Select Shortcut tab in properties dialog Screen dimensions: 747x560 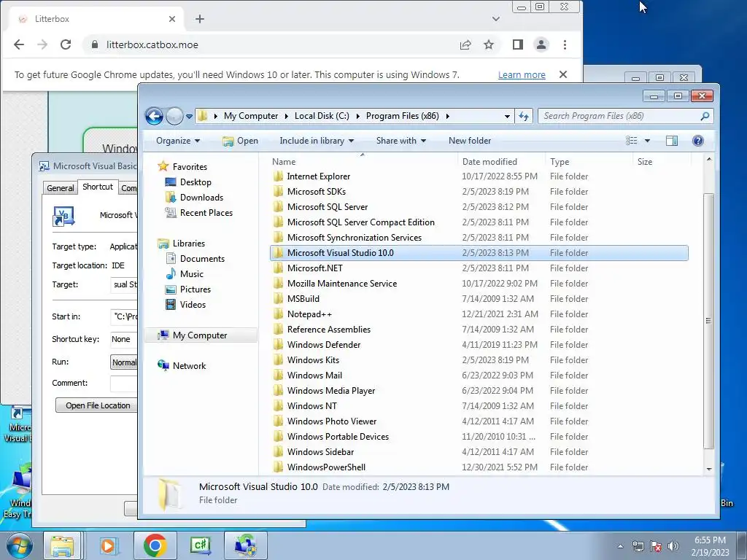point(98,187)
